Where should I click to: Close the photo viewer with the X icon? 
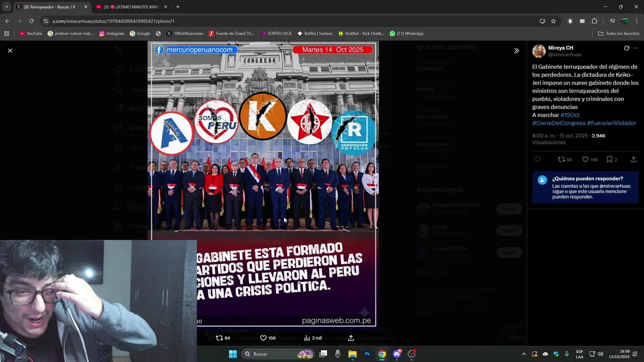(x=10, y=50)
